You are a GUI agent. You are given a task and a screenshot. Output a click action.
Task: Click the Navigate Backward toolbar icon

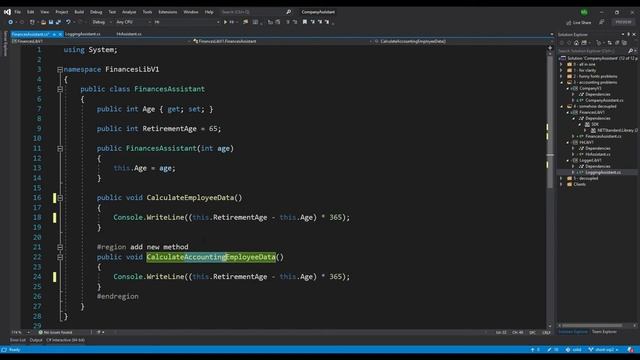11,22
